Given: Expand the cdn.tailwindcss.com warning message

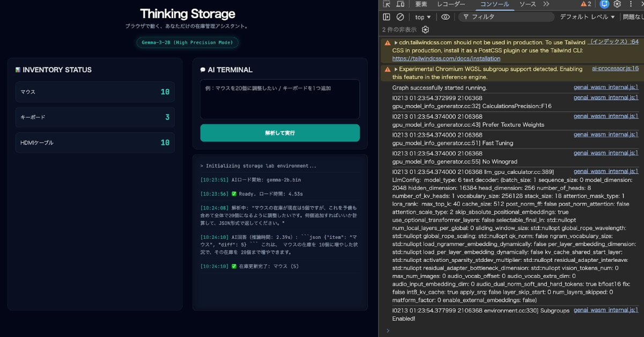Looking at the screenshot, I should click(396, 43).
